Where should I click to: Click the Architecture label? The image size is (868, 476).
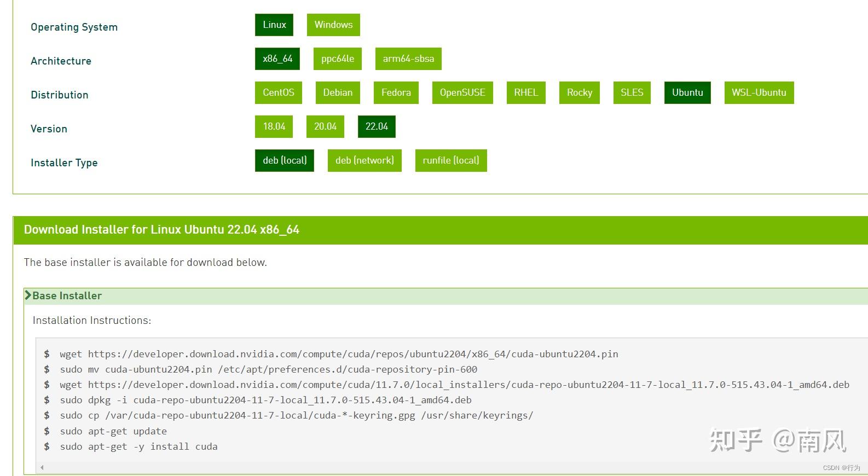[x=61, y=61]
